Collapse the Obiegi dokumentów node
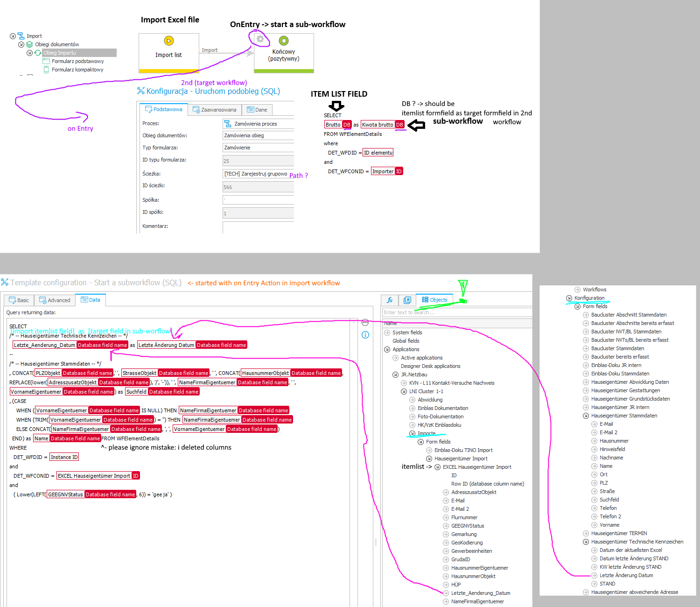Image resolution: width=700 pixels, height=607 pixels. pyautogui.click(x=21, y=44)
